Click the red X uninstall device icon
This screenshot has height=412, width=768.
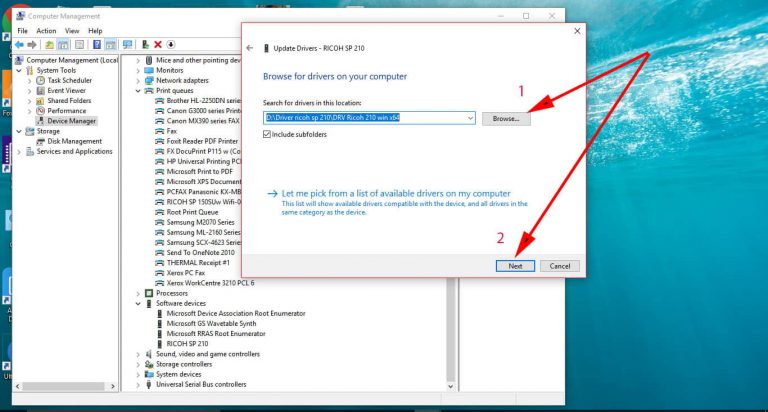[158, 45]
